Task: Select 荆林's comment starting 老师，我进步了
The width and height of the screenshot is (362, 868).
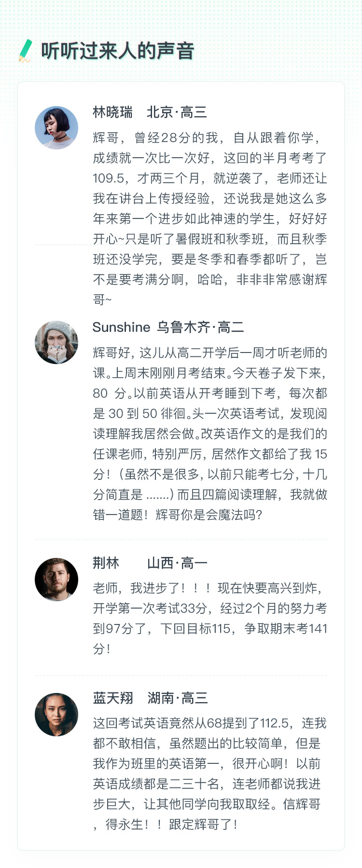Action: pyautogui.click(x=210, y=618)
